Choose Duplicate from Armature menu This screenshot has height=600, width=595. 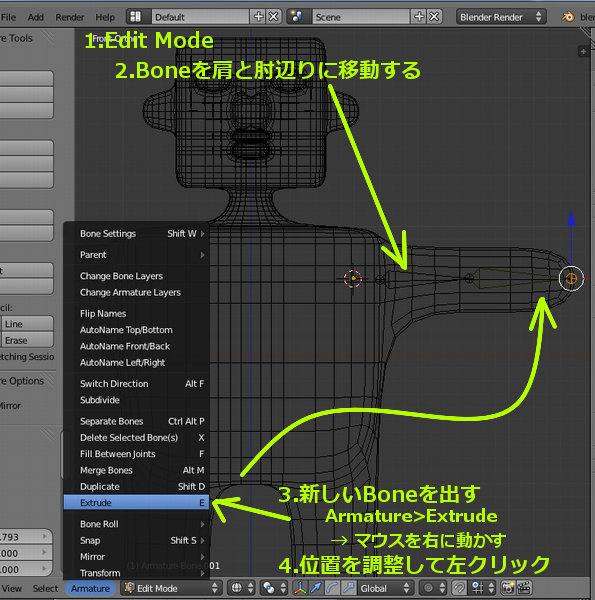point(137,486)
